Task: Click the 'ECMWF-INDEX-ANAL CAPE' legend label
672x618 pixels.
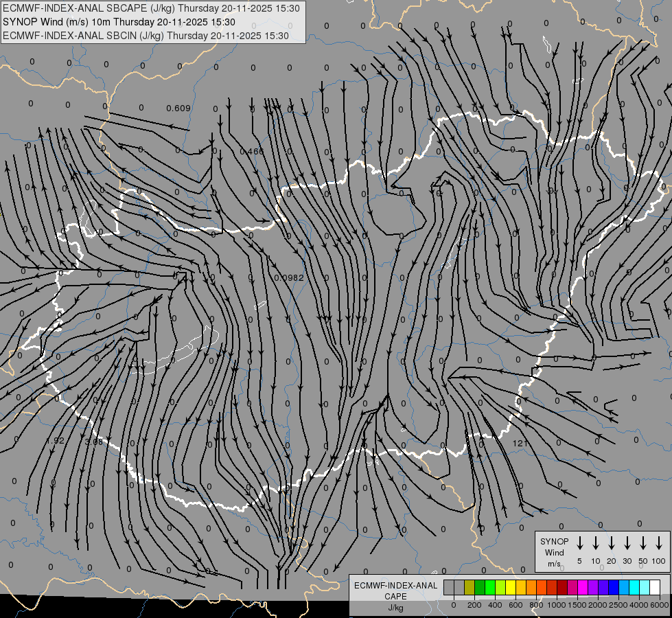Action: (x=395, y=591)
